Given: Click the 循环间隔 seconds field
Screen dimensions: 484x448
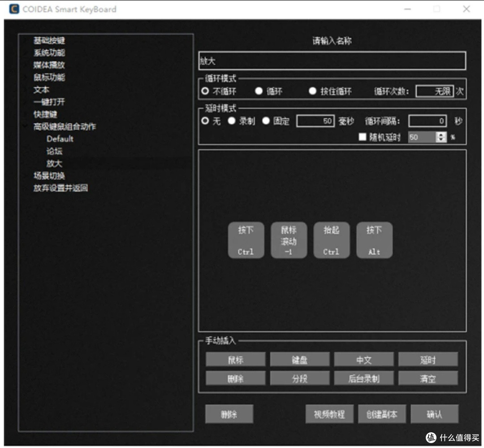Looking at the screenshot, I should (428, 121).
